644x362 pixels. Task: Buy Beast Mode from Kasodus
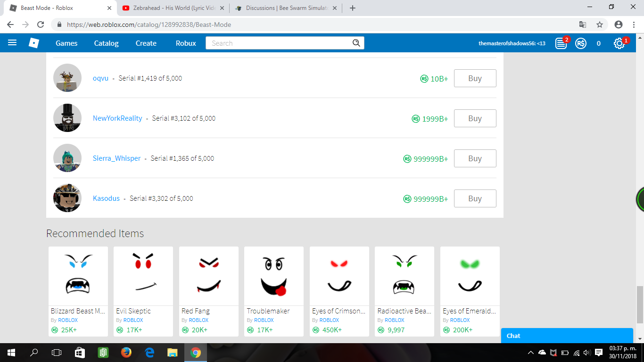[475, 198]
